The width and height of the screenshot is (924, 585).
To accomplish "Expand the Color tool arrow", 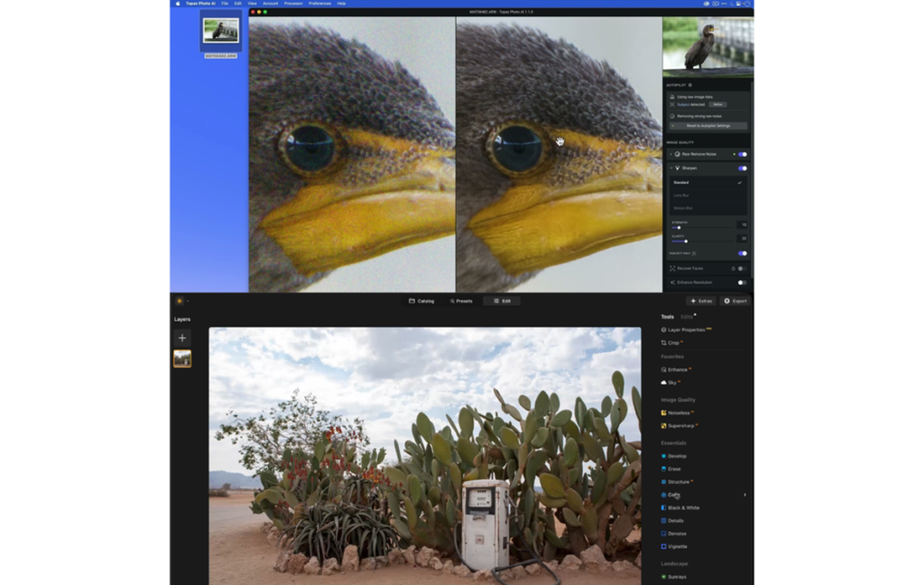I will tap(744, 495).
